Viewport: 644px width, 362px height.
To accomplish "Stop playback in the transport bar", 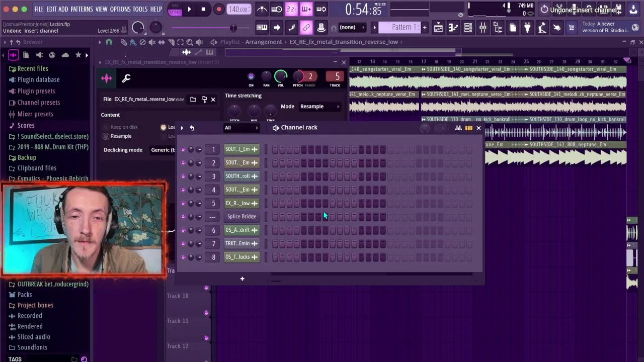I will pyautogui.click(x=203, y=9).
